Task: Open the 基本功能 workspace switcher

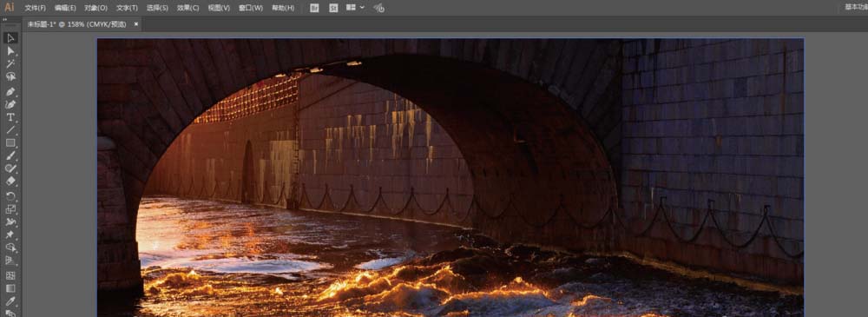Action: pyautogui.click(x=856, y=7)
